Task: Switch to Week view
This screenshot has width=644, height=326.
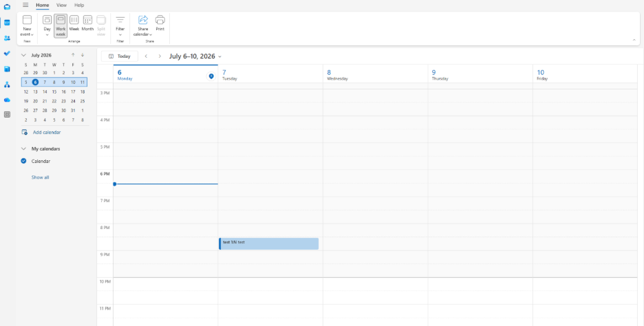Action: 74,23
